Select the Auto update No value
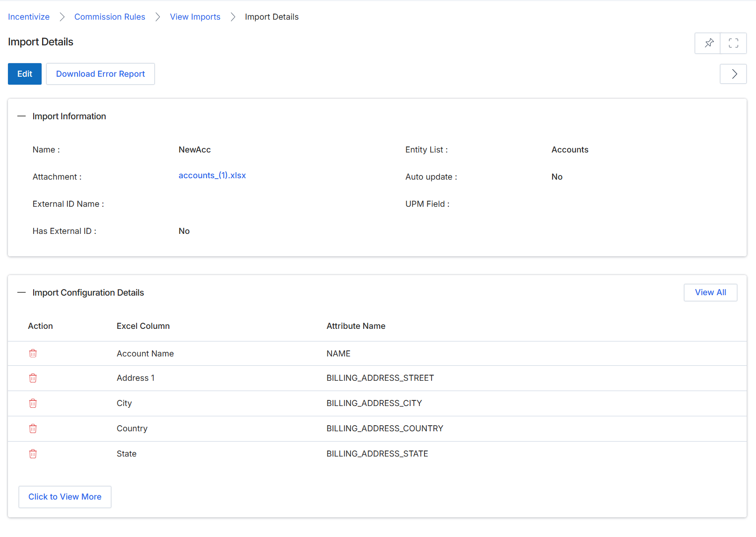Screen dimensions: 756x537 (557, 177)
